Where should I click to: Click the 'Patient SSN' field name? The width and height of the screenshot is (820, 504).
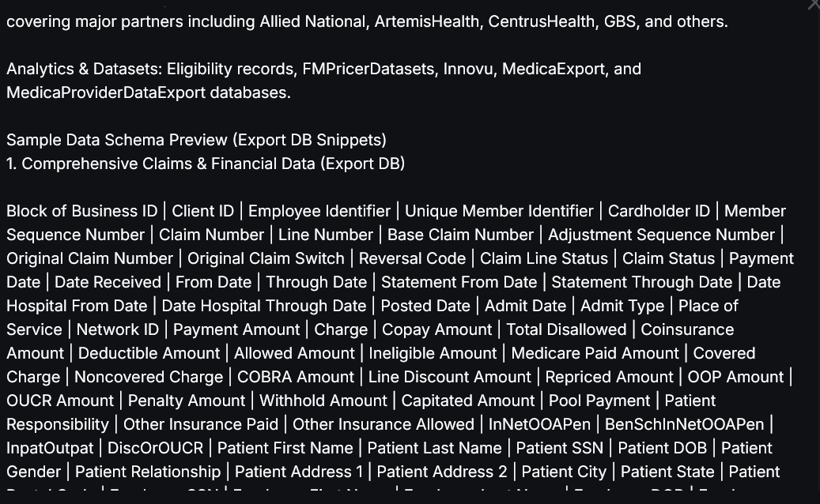tap(560, 448)
